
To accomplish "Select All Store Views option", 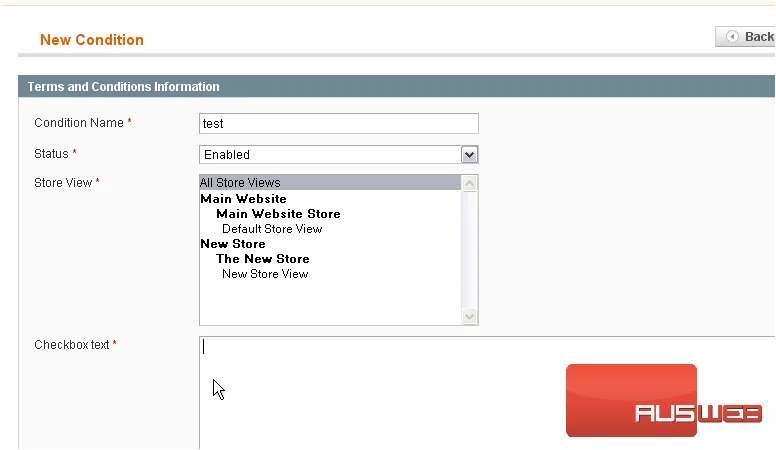I will [330, 183].
